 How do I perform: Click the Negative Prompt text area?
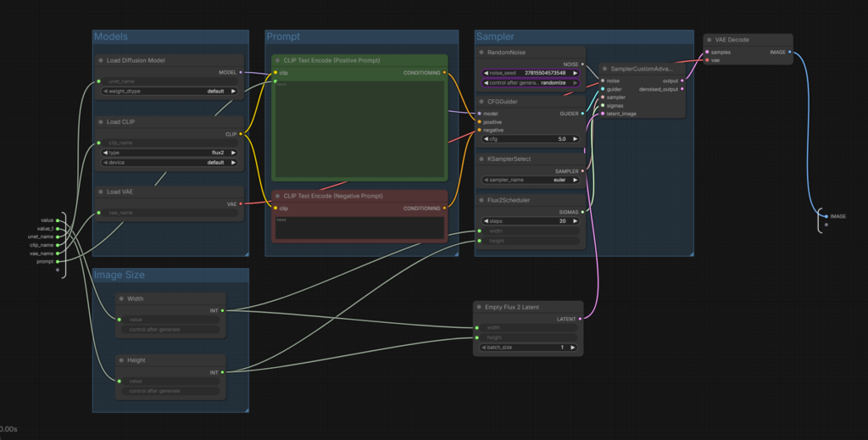(359, 228)
